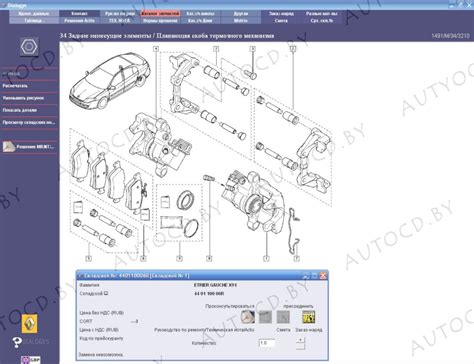
Task: Open the Смета menu item at top
Action: pos(281,21)
